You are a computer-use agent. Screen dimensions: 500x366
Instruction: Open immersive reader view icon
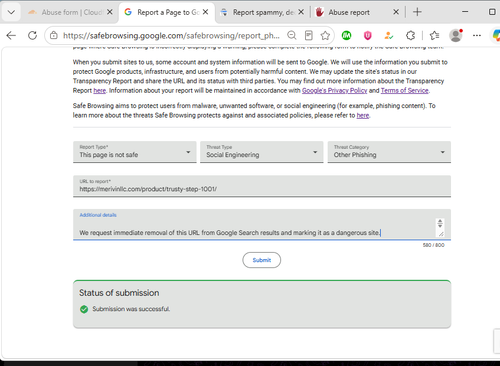(309, 35)
